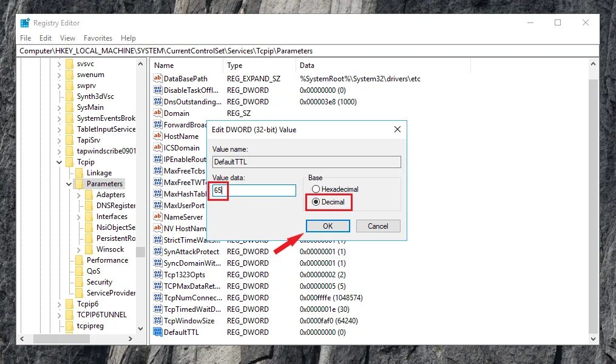Click the tree pane scroll up arrow
616x364 pixels.
pos(141,64)
